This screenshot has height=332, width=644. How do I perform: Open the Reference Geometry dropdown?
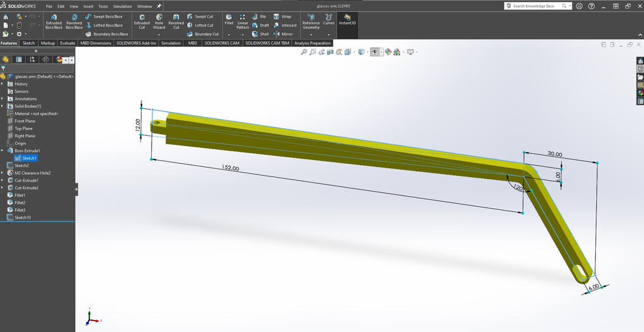coord(311,34)
